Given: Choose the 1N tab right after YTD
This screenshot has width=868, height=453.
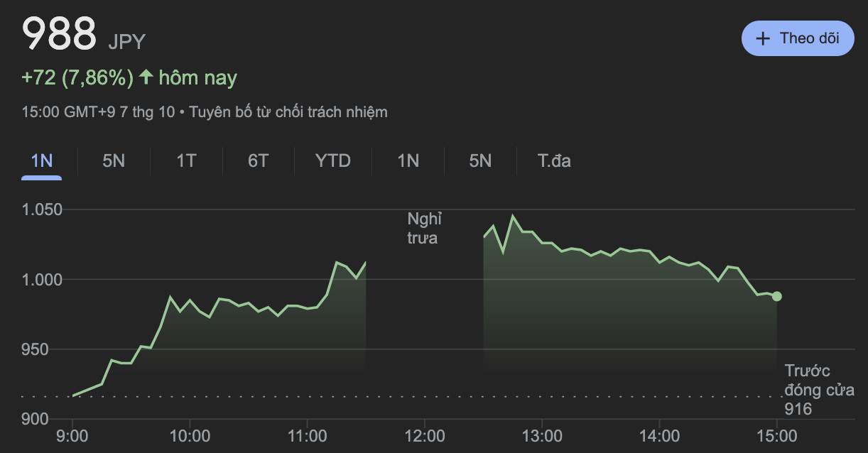Looking at the screenshot, I should pos(408,160).
